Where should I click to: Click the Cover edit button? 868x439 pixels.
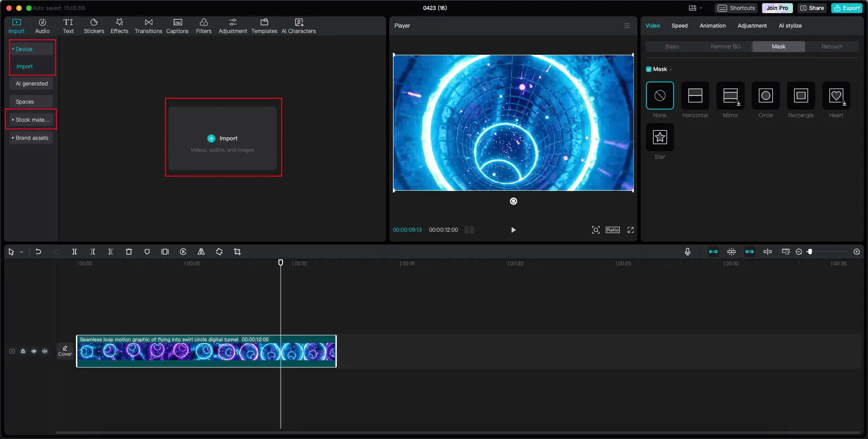coord(65,351)
